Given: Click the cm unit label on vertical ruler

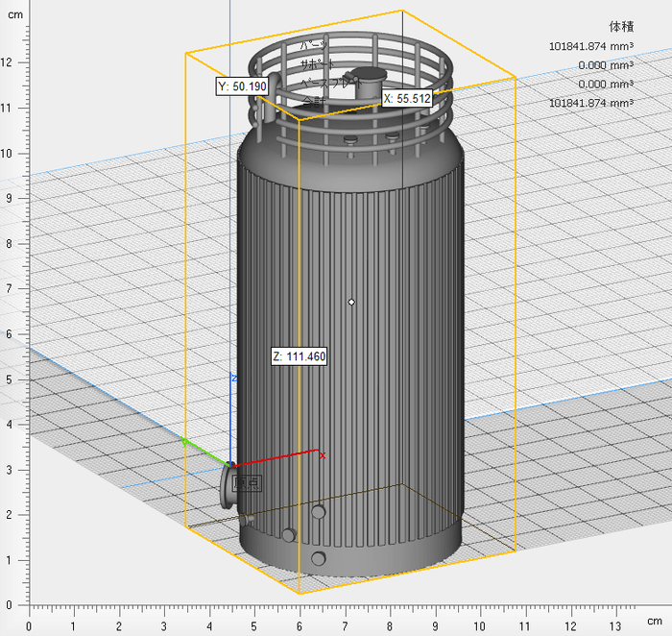Looking at the screenshot, I should [x=15, y=15].
